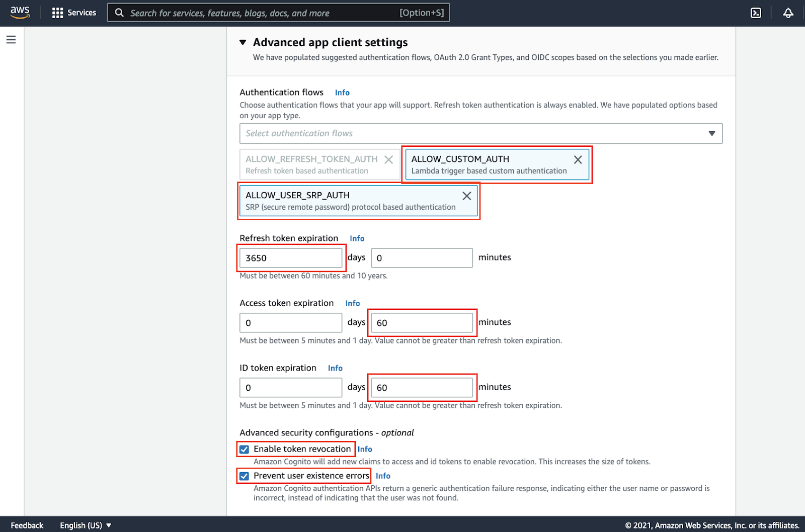Image resolution: width=805 pixels, height=532 pixels.
Task: Uncheck Prevent user existence errors
Action: [245, 476]
